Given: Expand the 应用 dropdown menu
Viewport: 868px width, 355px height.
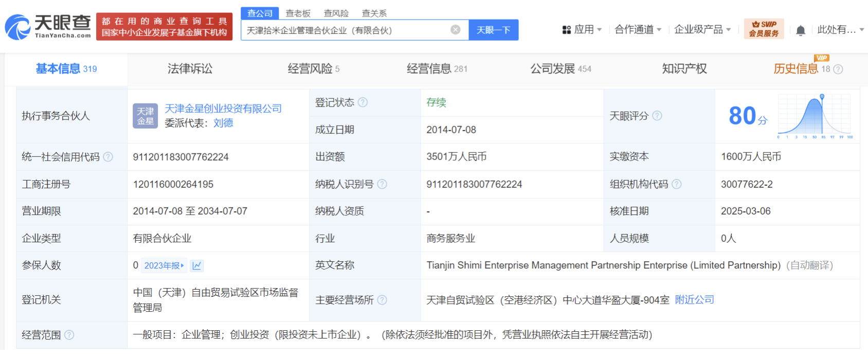Looking at the screenshot, I should click(x=582, y=30).
